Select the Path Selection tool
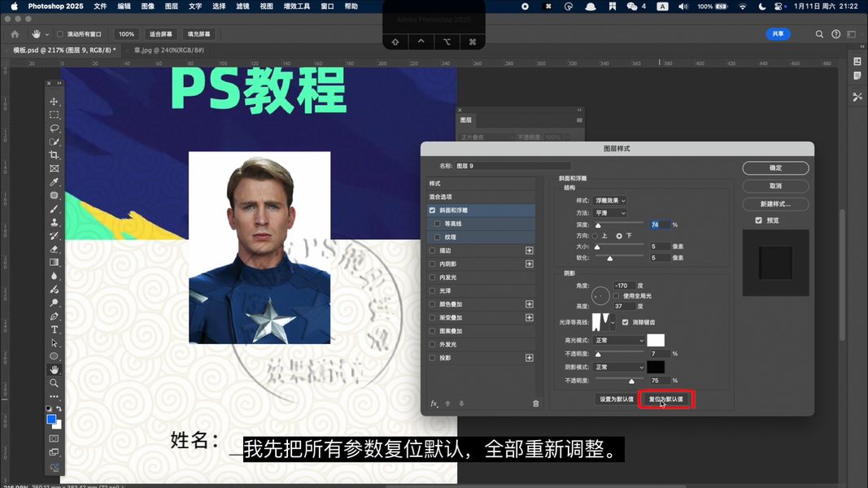Viewport: 868px width, 488px height. [x=54, y=343]
